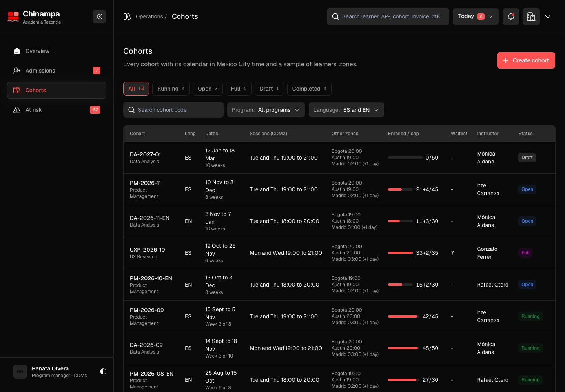This screenshot has height=392, width=565.
Task: Toggle dark/light theme contrast icon
Action: click(103, 371)
